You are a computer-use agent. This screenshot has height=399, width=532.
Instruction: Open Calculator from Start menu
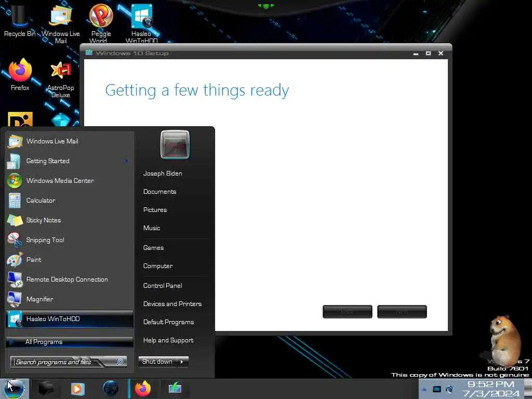(70, 201)
